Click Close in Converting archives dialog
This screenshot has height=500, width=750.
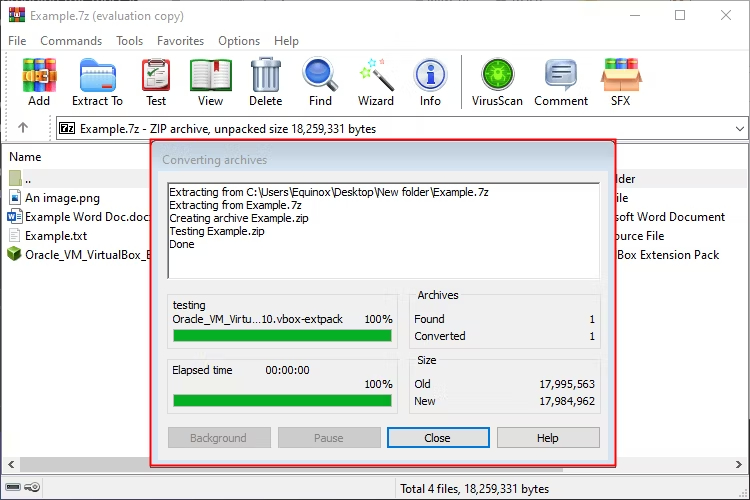438,438
